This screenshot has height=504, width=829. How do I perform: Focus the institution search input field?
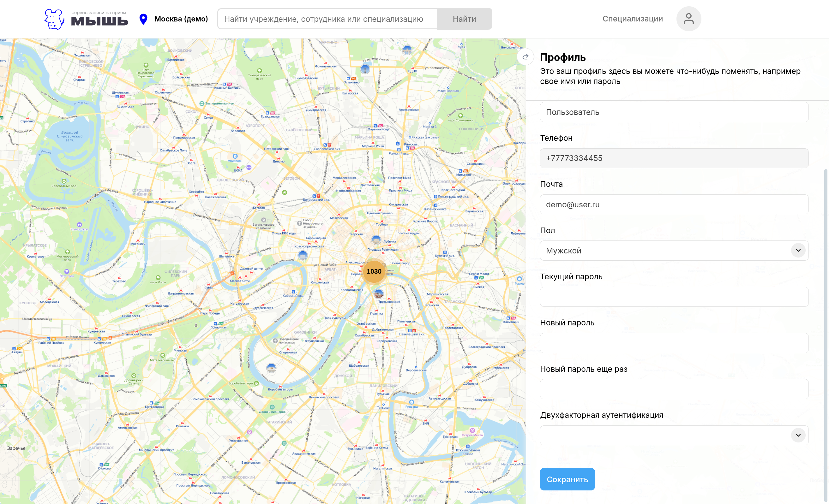[x=327, y=19]
